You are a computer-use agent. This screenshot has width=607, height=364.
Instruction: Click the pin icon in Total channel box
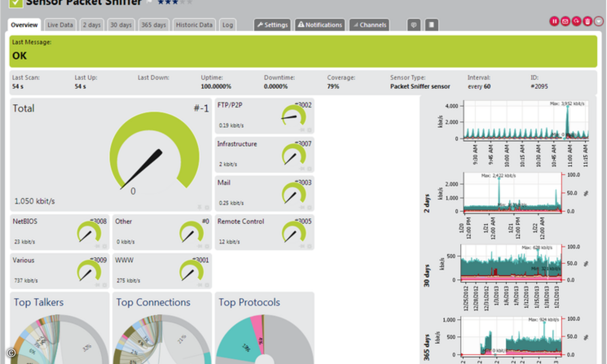[x=199, y=207]
